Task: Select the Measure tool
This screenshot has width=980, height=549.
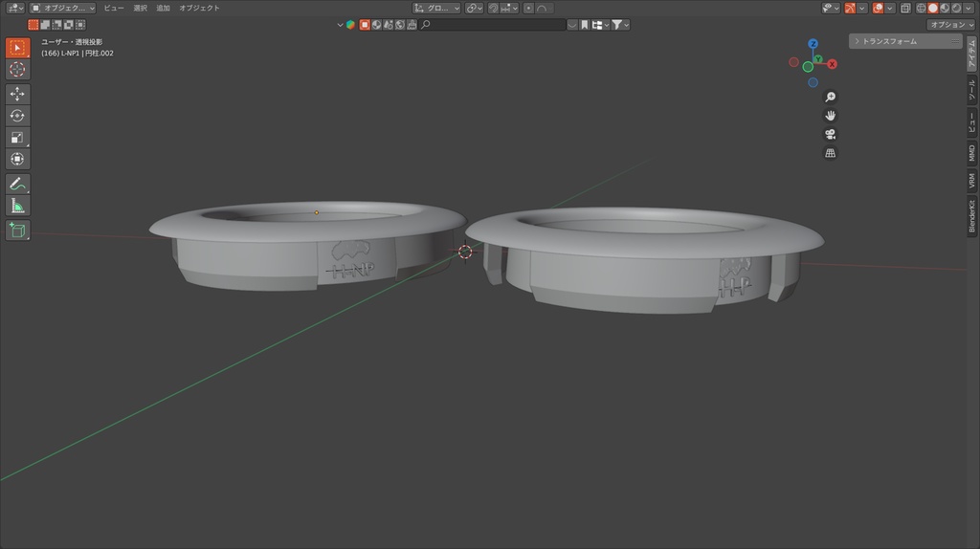Action: tap(17, 206)
